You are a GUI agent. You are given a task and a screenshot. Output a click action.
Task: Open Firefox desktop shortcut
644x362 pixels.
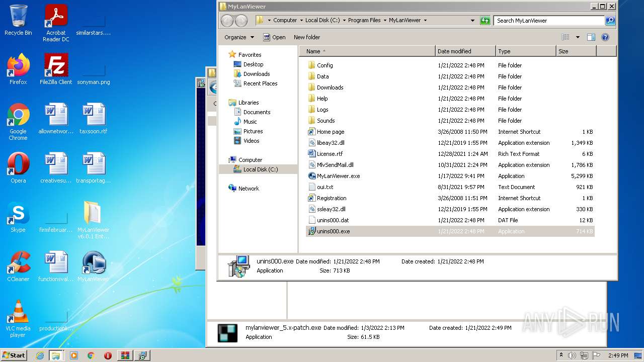(18, 69)
